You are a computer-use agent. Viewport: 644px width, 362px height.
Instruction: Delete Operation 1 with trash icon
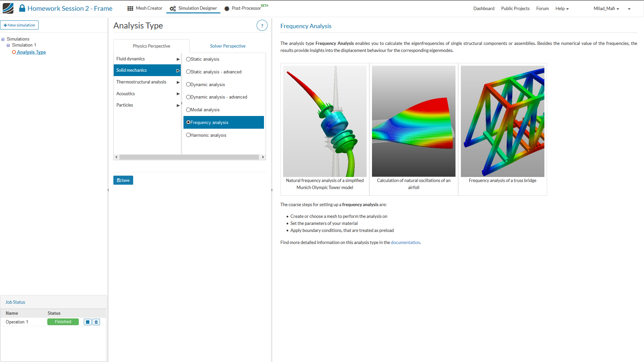[x=96, y=322]
